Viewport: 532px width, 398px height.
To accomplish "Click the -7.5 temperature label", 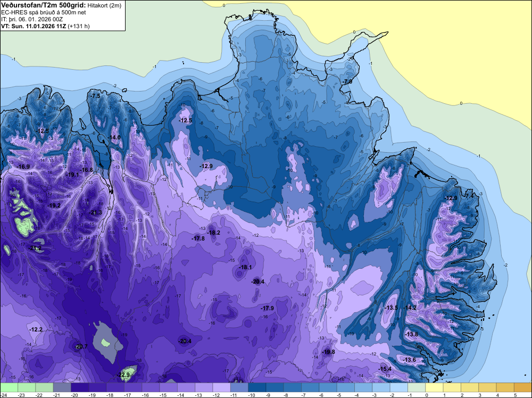I will point(96,96).
